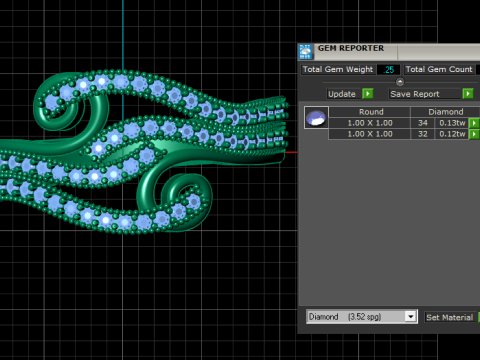Click the gem count cell 34
Screen dimensions: 480x360
[423, 123]
